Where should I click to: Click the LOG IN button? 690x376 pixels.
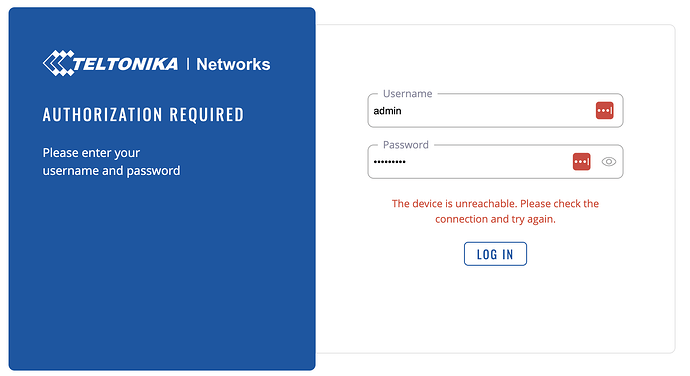[495, 254]
